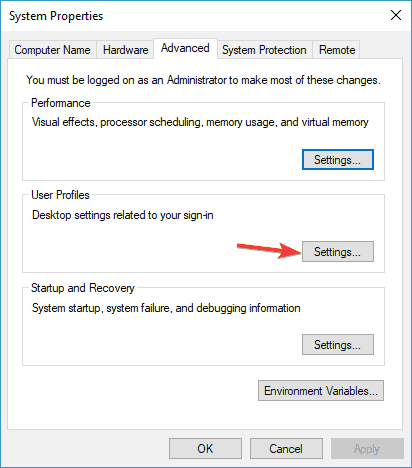This screenshot has width=412, height=468.
Task: Click the Performance group label
Action: tap(61, 103)
